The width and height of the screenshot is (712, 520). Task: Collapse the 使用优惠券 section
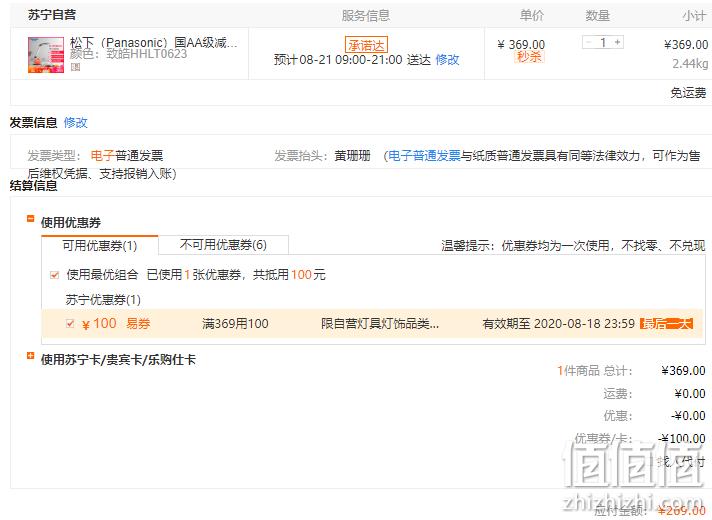pos(30,219)
